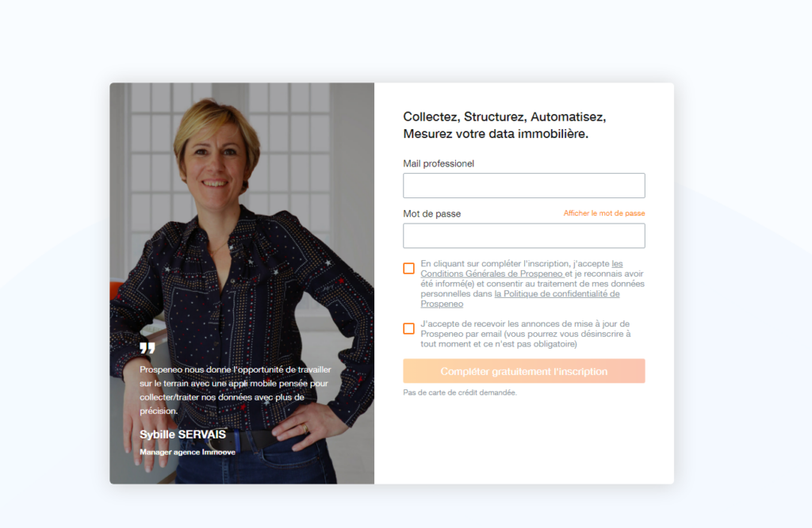Click into the Mail professionel field
The image size is (812, 528).
click(x=524, y=186)
